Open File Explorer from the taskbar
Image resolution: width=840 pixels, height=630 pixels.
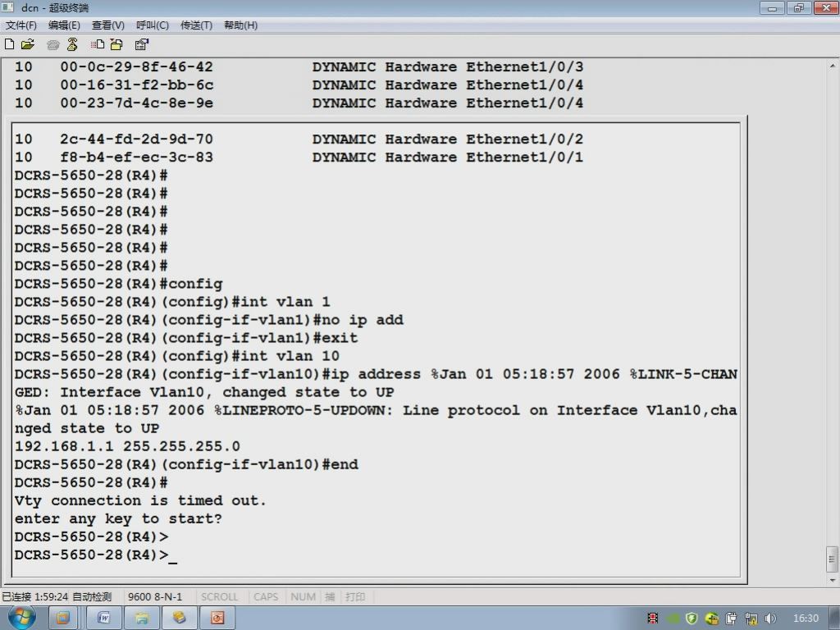[x=141, y=619]
